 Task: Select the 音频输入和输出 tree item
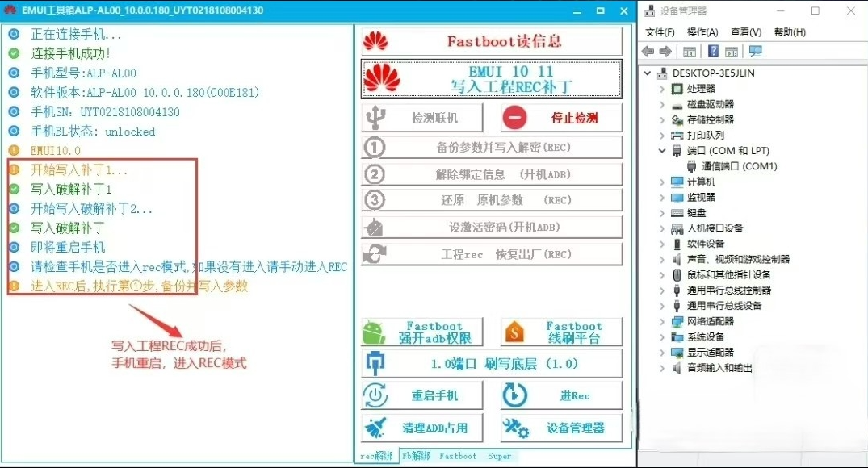tap(719, 367)
